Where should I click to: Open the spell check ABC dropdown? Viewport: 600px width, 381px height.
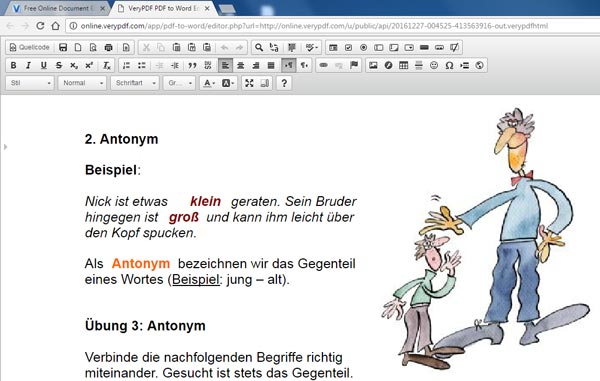pos(311,47)
